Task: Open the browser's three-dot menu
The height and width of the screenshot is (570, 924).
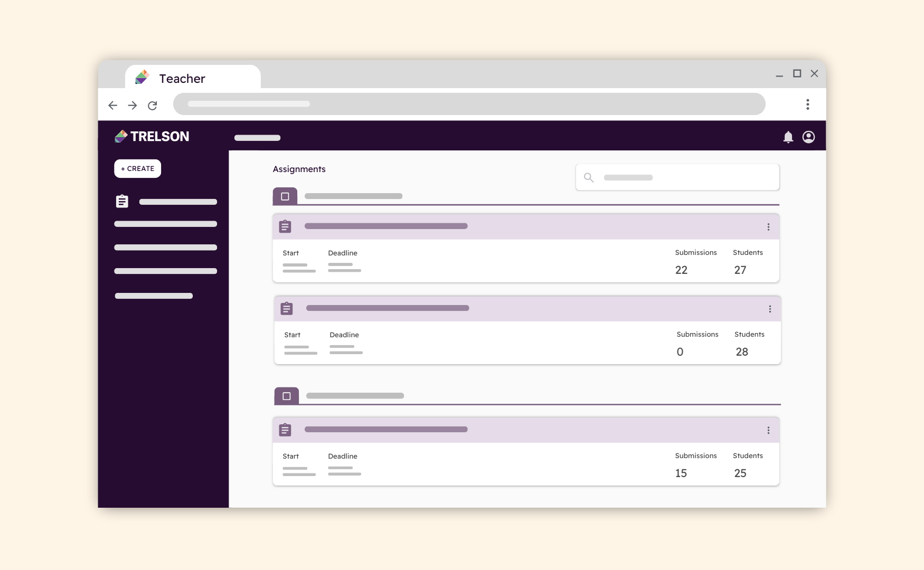Action: tap(807, 104)
